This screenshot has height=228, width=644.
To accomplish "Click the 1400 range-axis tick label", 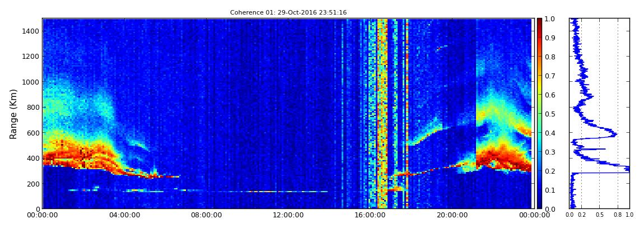I will (x=31, y=31).
